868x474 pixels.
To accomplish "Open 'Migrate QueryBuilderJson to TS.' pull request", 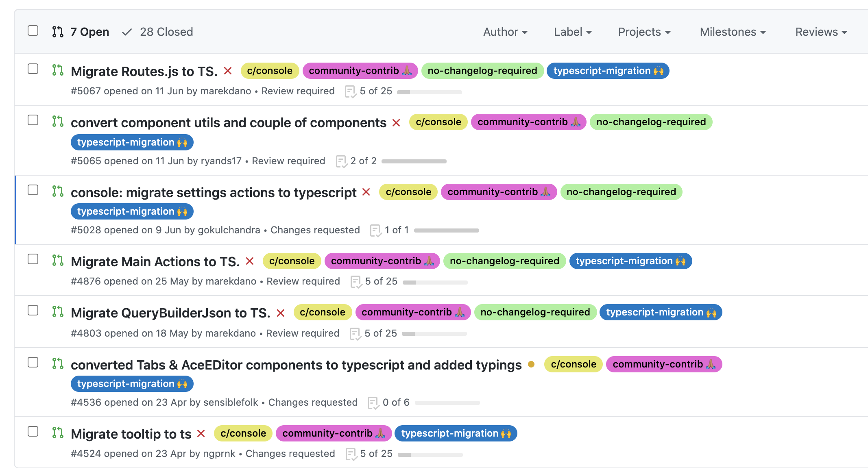I will coord(170,313).
